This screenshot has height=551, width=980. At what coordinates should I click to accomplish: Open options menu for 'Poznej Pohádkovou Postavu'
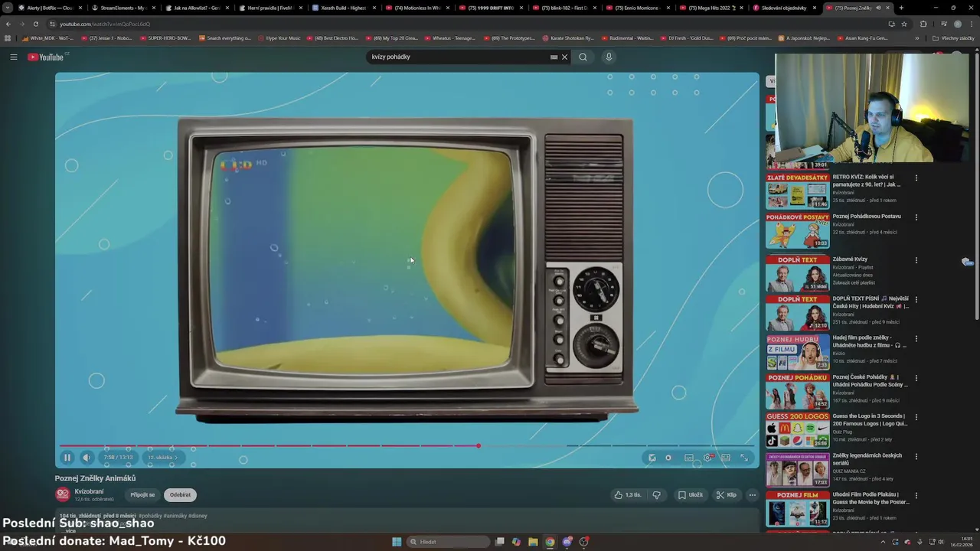tap(916, 217)
